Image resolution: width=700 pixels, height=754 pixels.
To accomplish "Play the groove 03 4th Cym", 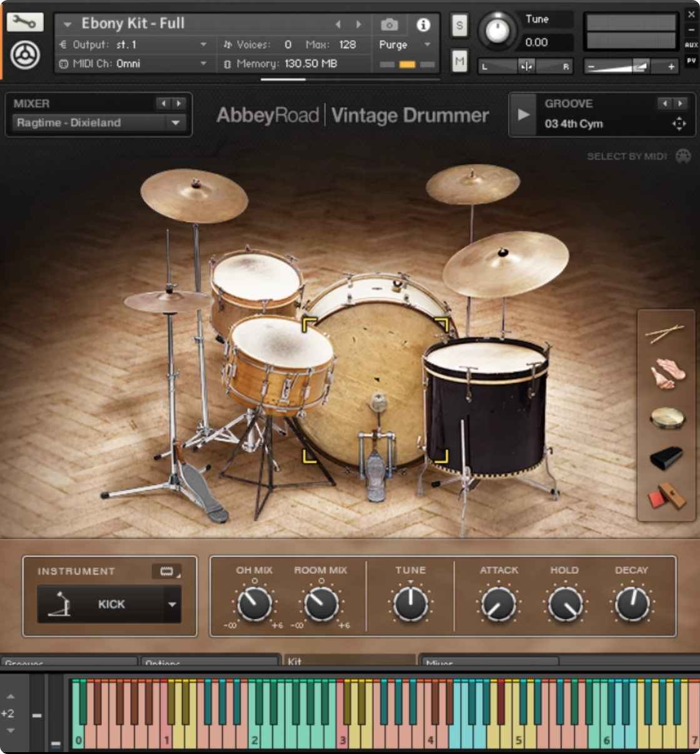I will point(524,115).
